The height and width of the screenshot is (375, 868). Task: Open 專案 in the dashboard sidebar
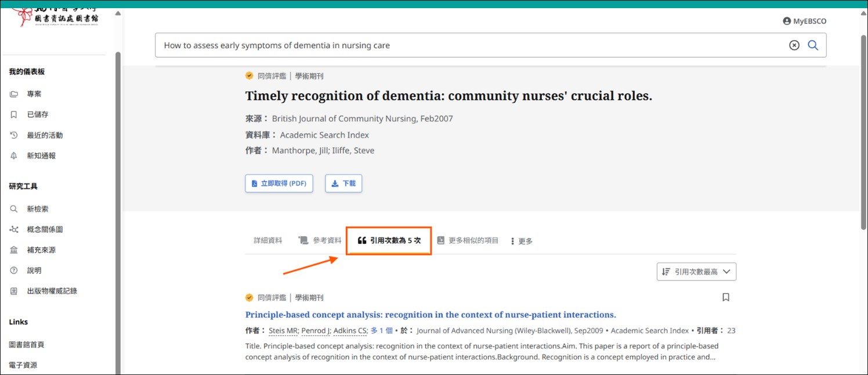[x=34, y=94]
